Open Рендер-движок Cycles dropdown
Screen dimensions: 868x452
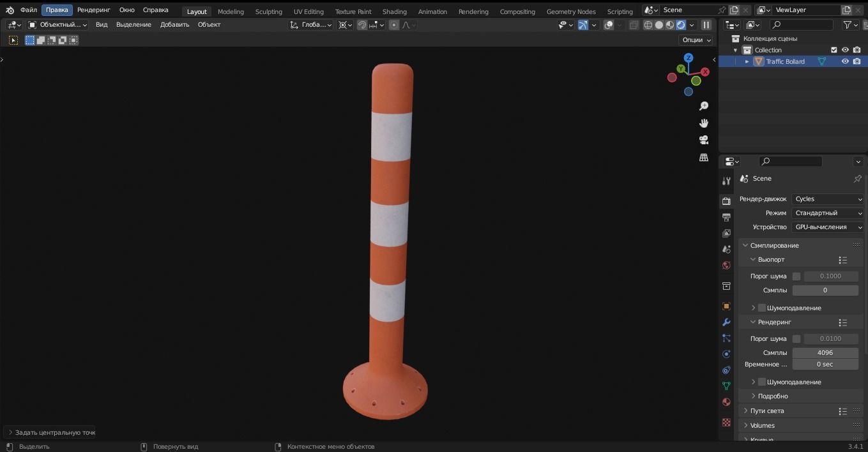828,199
